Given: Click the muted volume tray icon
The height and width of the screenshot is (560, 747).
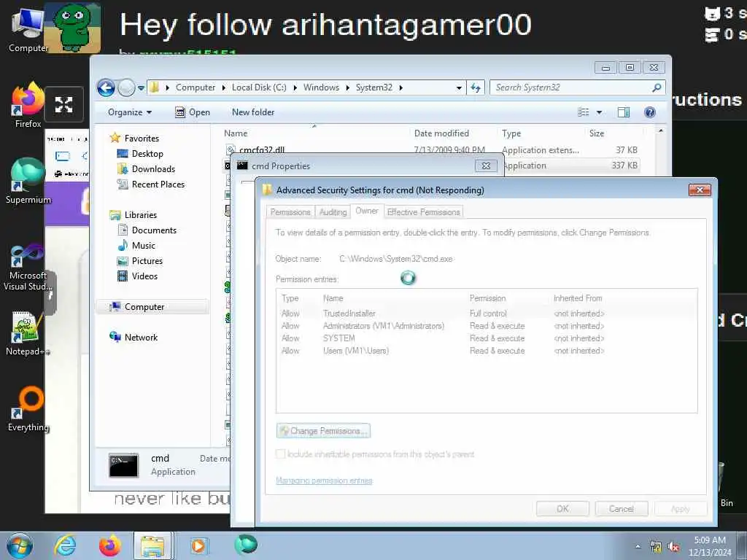Looking at the screenshot, I should [673, 547].
